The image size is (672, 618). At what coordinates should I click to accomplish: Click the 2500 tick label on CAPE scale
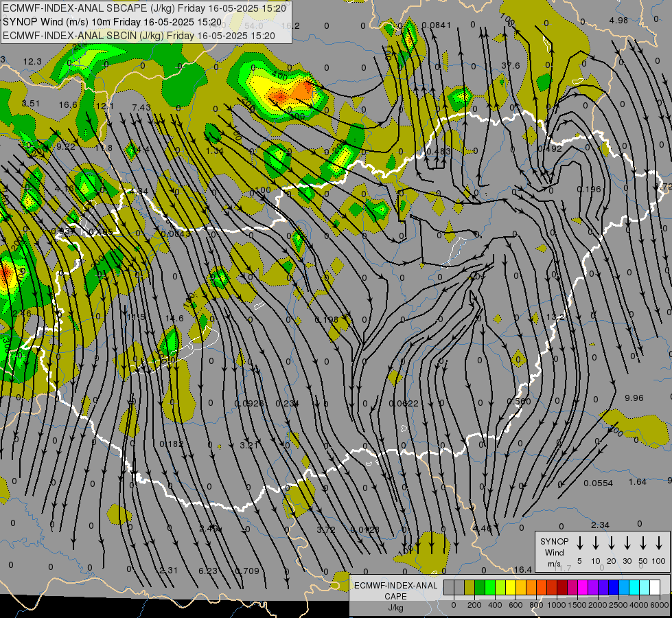(618, 605)
